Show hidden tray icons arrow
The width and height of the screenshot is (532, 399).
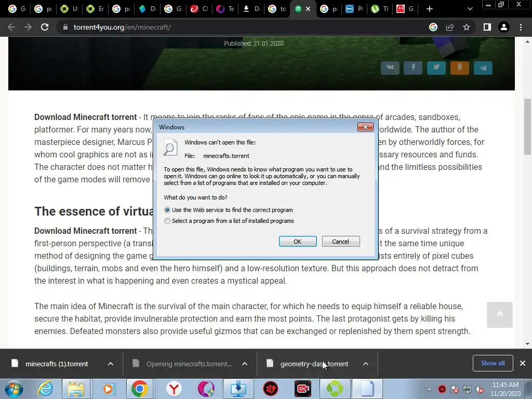[x=429, y=389]
